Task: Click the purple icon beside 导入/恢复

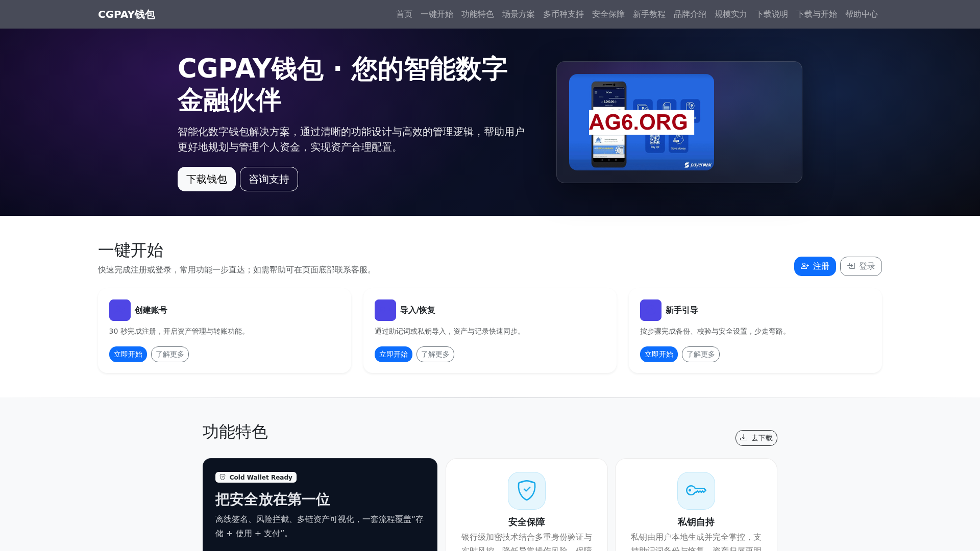Action: (x=385, y=310)
